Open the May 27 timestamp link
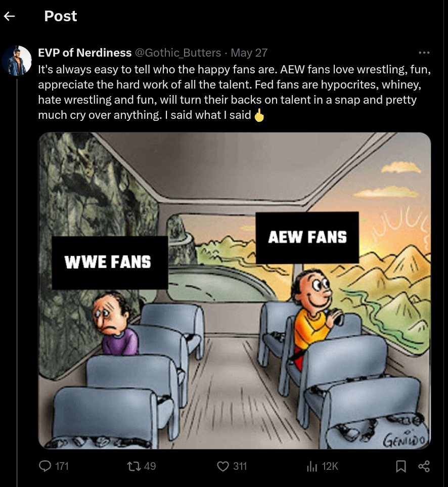This screenshot has height=487, width=448. 249,53
